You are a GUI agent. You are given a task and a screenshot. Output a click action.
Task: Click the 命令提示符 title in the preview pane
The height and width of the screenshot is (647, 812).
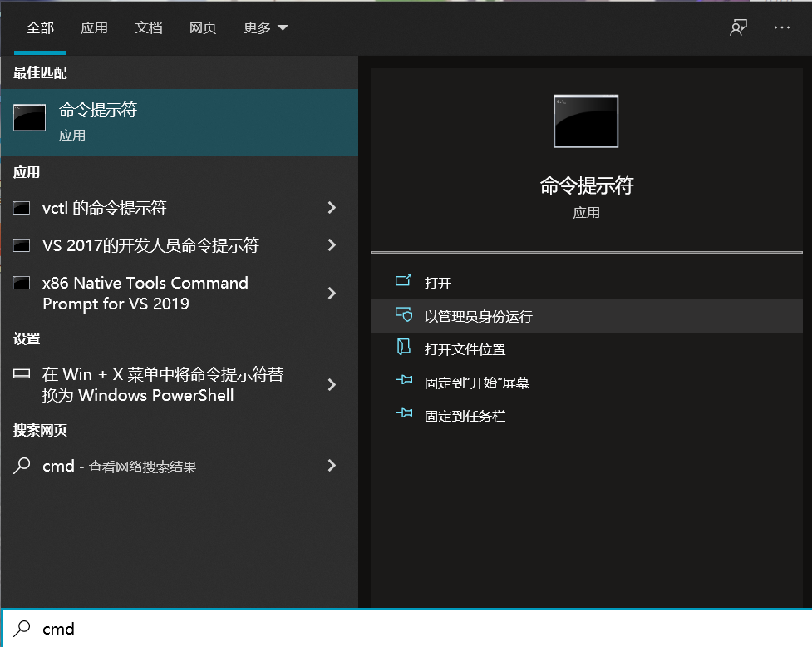(x=586, y=185)
